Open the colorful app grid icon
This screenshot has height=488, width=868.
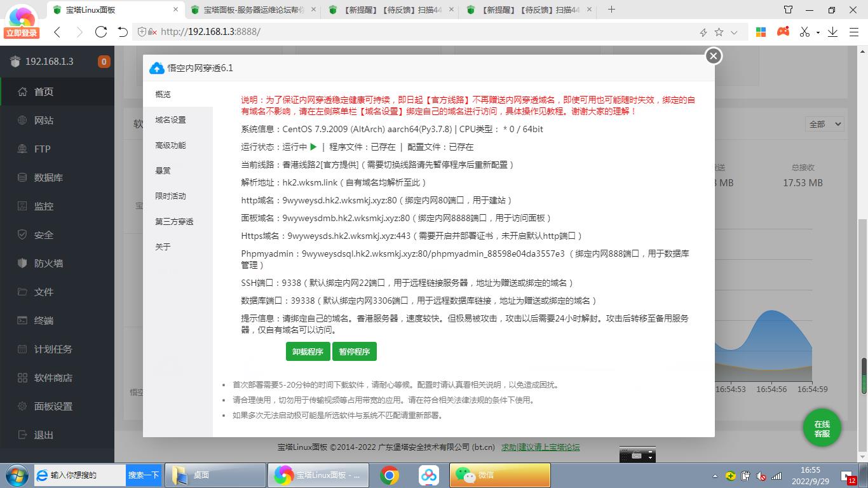point(761,32)
